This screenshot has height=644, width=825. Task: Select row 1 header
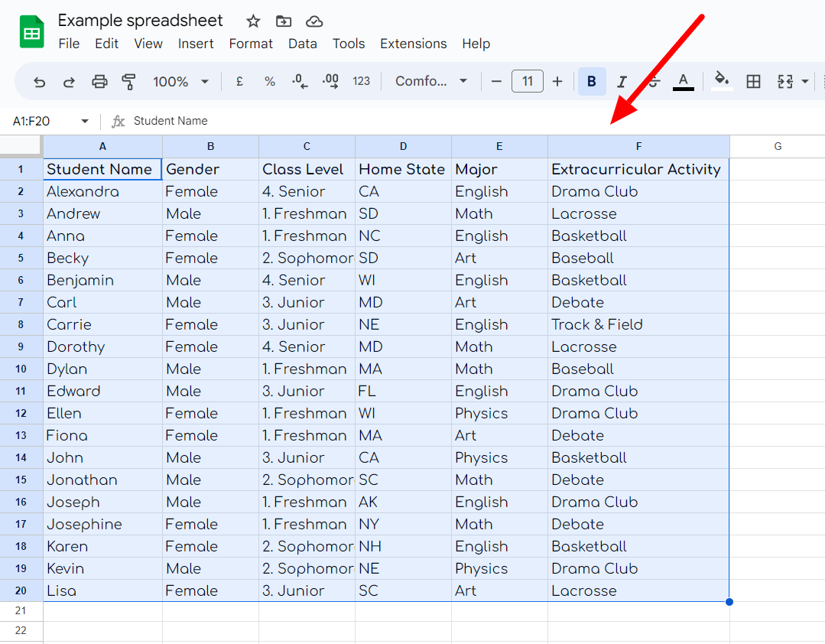tap(21, 170)
